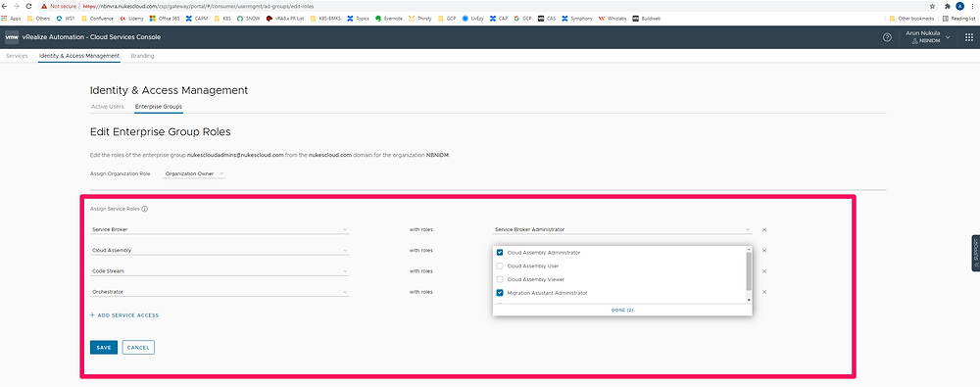Open the SUPPORT side panel tab
The image size is (980, 387).
pyautogui.click(x=976, y=253)
